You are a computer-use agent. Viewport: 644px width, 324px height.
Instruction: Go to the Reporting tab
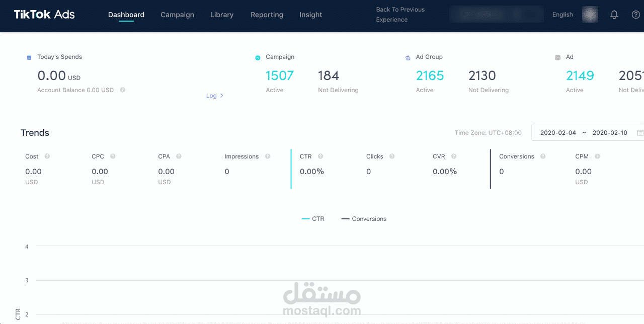[267, 15]
